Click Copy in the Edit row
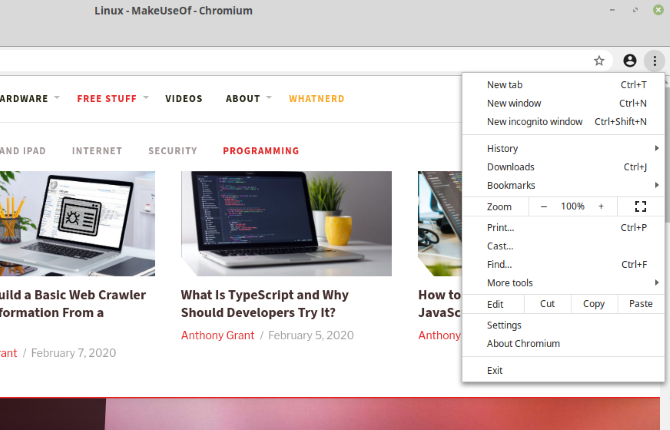Screen dimensions: 670x430 pos(594,304)
